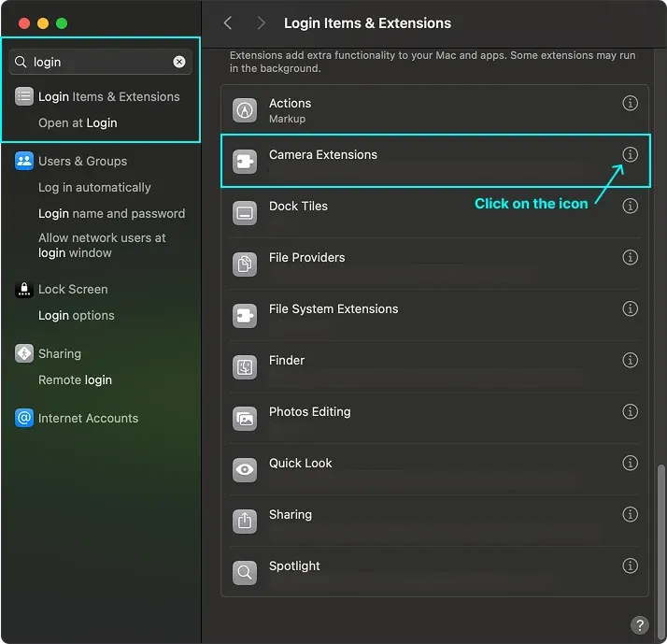Select Remote login result
Image resolution: width=667 pixels, height=644 pixels.
[x=75, y=380]
